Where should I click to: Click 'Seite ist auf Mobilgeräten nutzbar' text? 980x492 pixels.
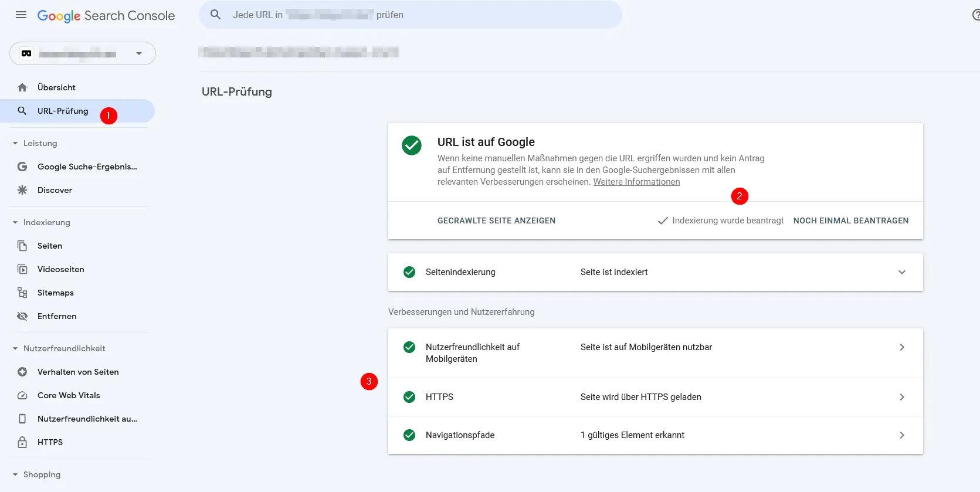point(646,347)
